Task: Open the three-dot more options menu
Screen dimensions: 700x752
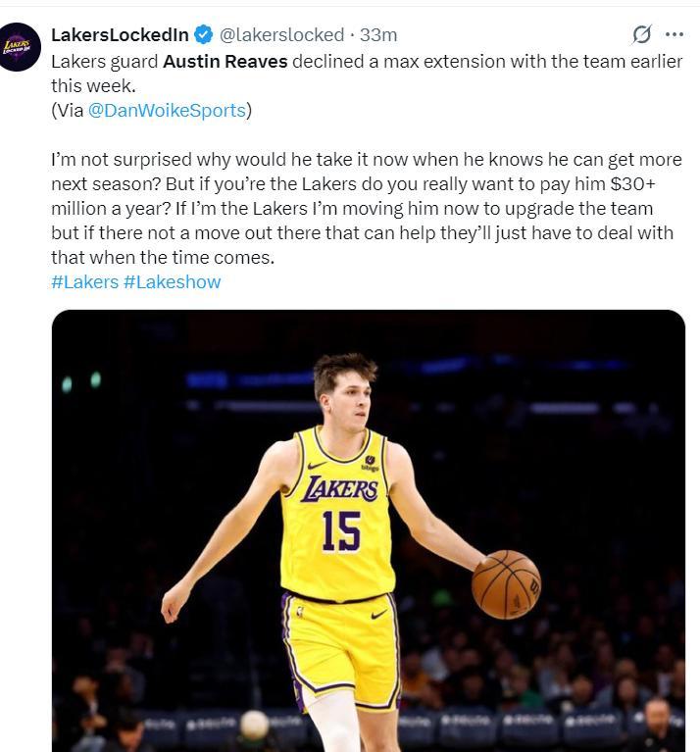Action: click(x=674, y=35)
